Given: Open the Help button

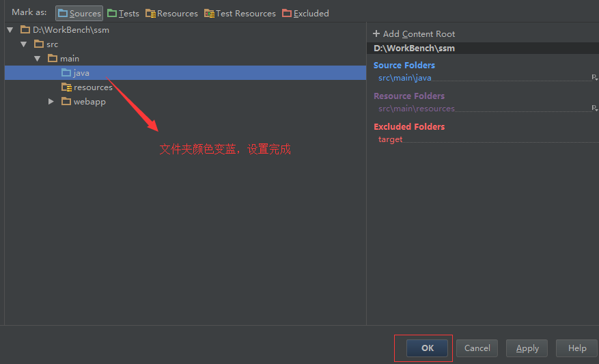Looking at the screenshot, I should (577, 348).
